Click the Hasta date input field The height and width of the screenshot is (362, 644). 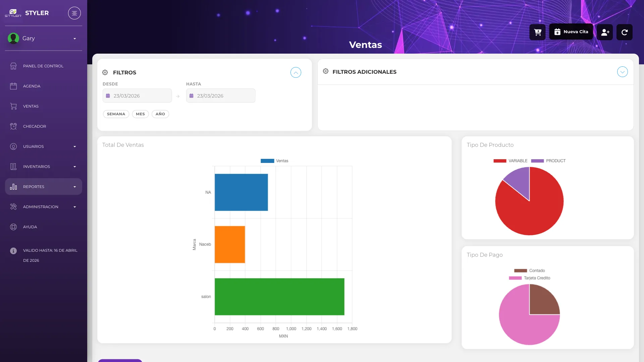tap(221, 96)
